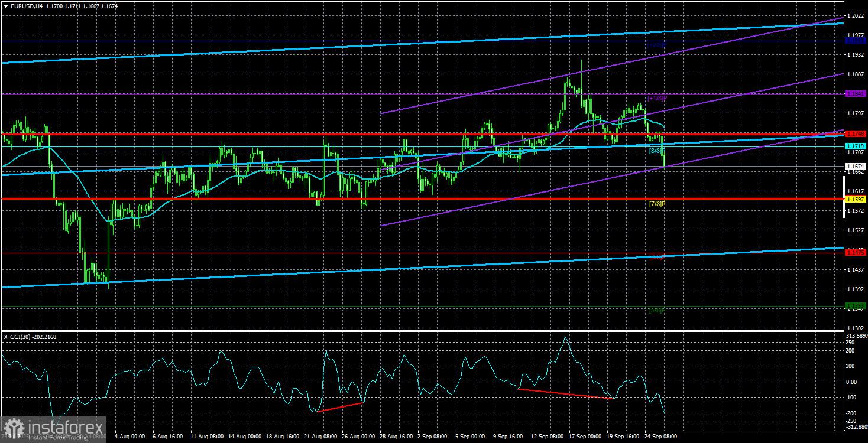Click the white 1.1674 current price label

coord(856,166)
